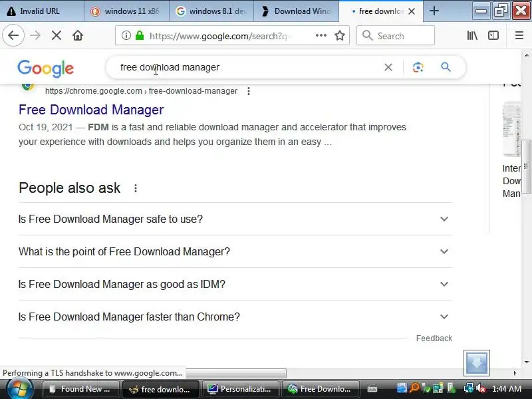Image resolution: width=532 pixels, height=399 pixels.
Task: Click the horizontal scroll right arrow
Action: pos(515,373)
